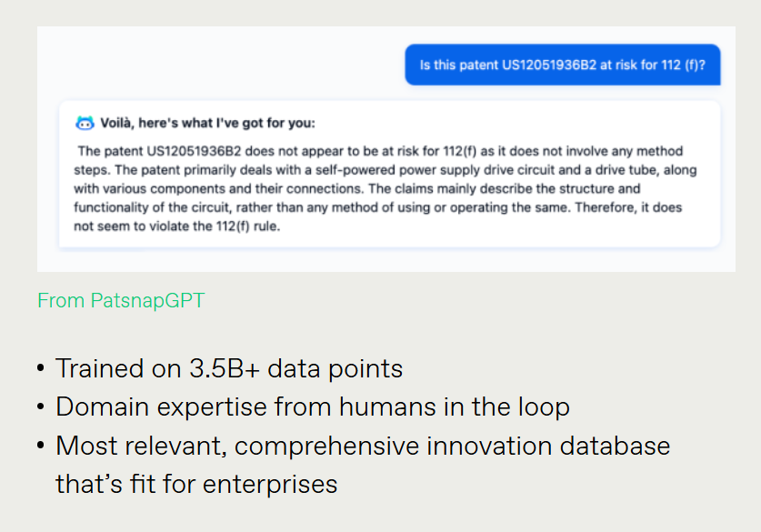Click patent number US12051936B2 in the answer

coord(174,151)
